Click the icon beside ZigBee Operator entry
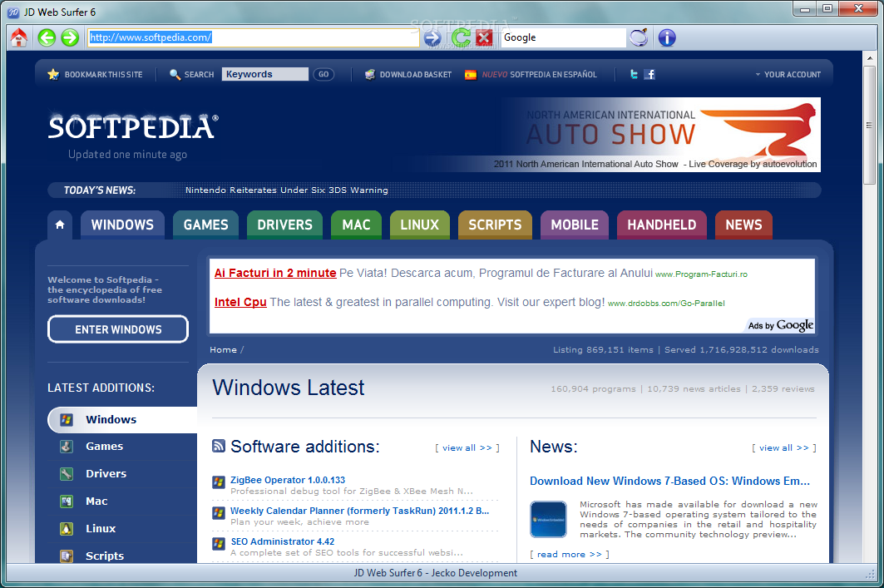The height and width of the screenshot is (588, 884). (219, 482)
